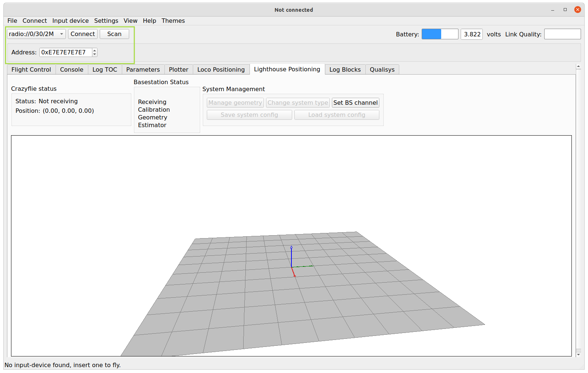Click the Estimator basestation status label
588x373 pixels.
point(152,125)
